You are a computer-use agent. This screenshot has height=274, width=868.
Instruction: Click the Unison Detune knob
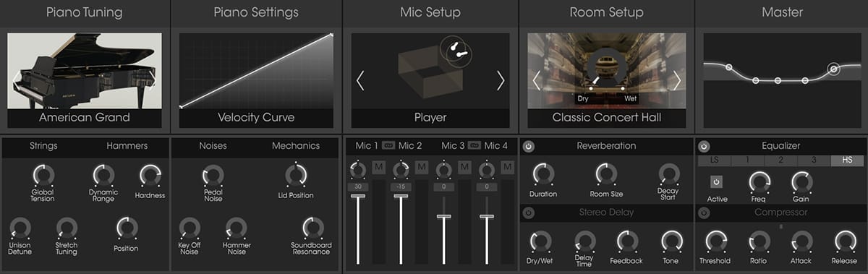(x=20, y=228)
